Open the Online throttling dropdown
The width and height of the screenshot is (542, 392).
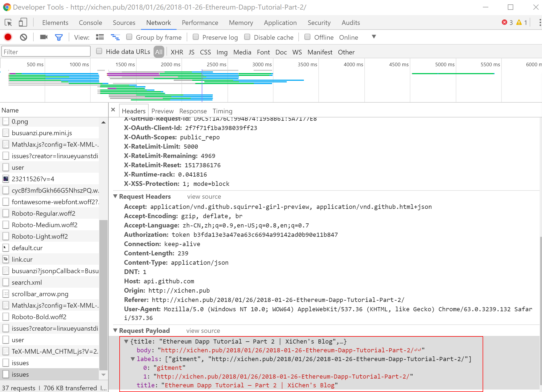[x=348, y=37]
